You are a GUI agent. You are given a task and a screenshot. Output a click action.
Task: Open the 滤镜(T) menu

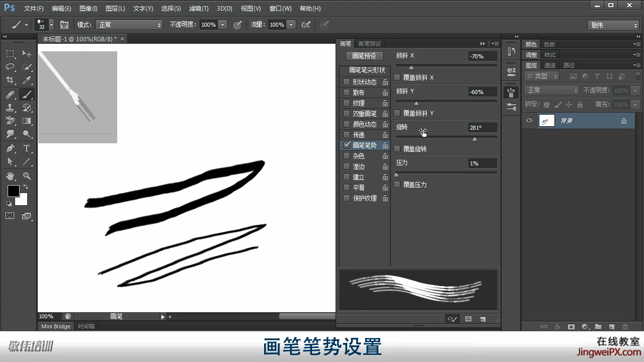point(199,9)
